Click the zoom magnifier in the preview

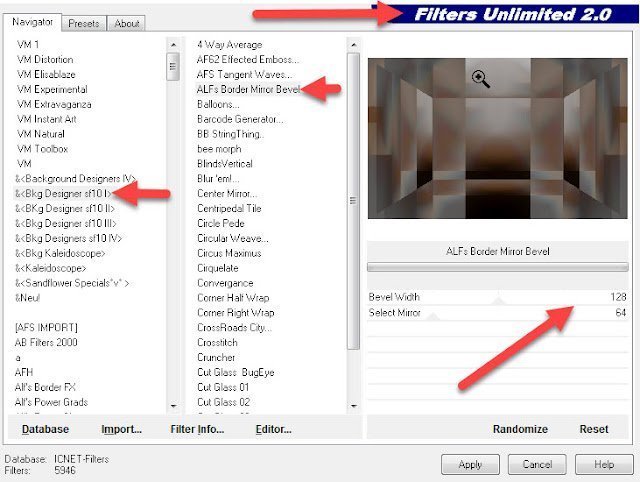pyautogui.click(x=481, y=79)
